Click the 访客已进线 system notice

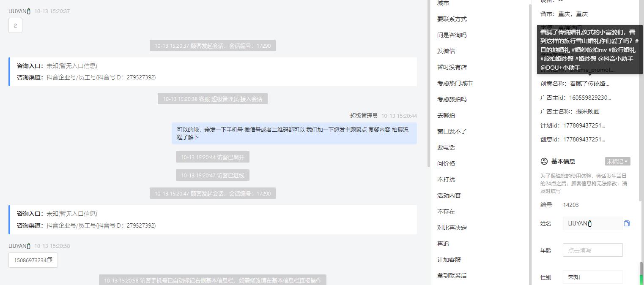tap(213, 175)
